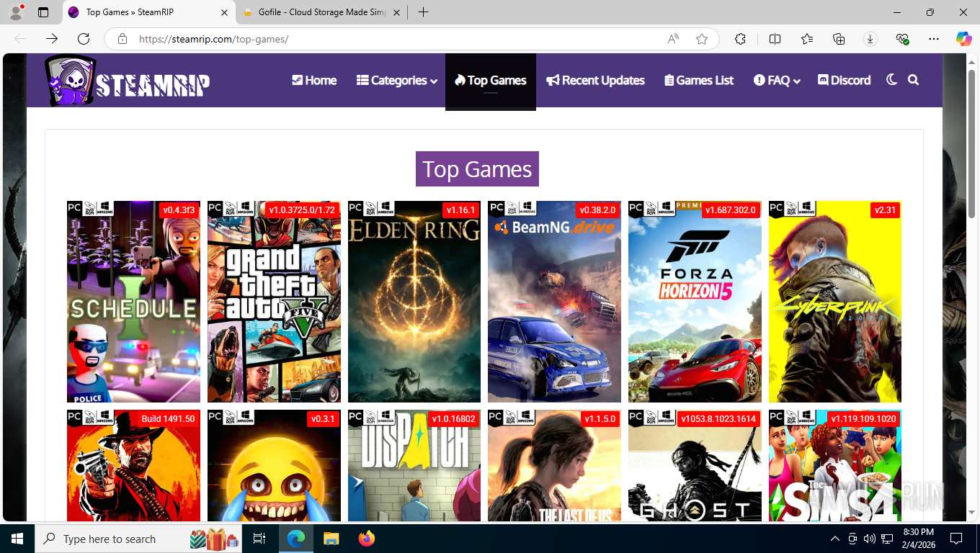Open the BeamNG.drive game cover
The height and width of the screenshot is (553, 980).
coord(554,302)
